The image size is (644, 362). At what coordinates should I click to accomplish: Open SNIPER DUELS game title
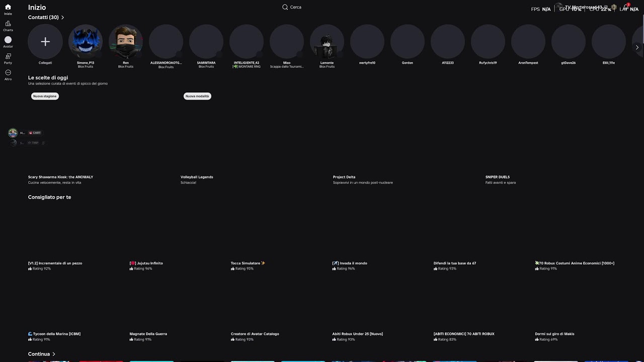point(498,177)
